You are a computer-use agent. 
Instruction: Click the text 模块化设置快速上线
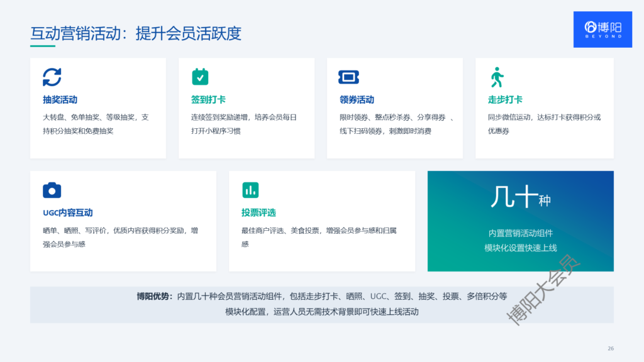520,248
